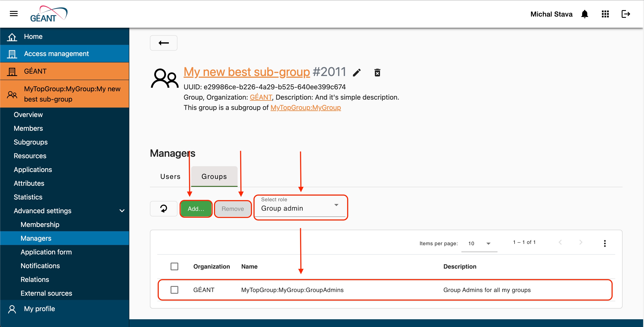
Task: Click the notifications bell icon
Action: pos(584,14)
